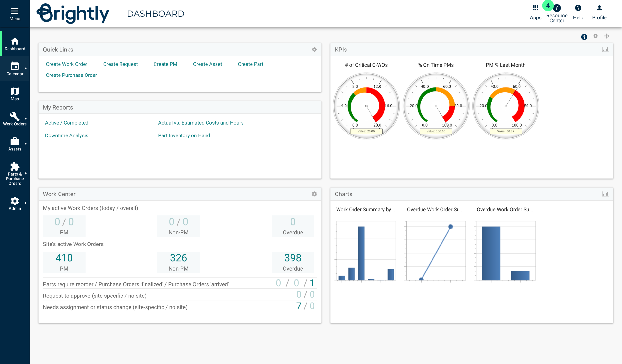The height and width of the screenshot is (364, 622).
Task: Expand the Calendar sidebar submenu arrow
Action: tap(26, 68)
